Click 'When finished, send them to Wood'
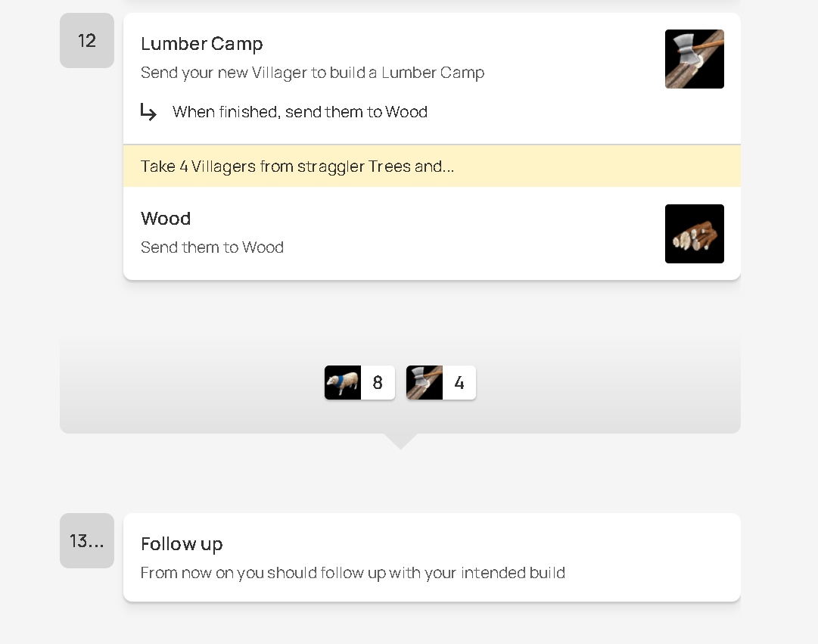 click(300, 112)
